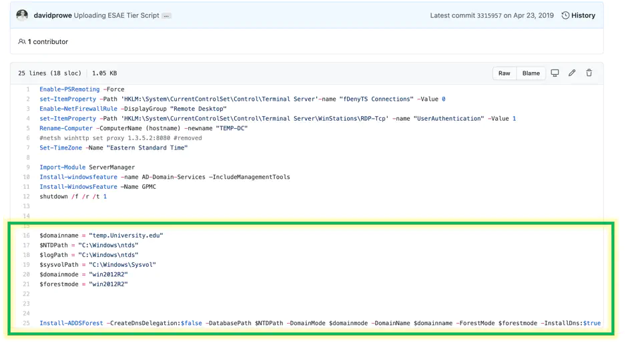644x343 pixels.
Task: Click AD-Domain-Services on line 10
Action: [174, 177]
